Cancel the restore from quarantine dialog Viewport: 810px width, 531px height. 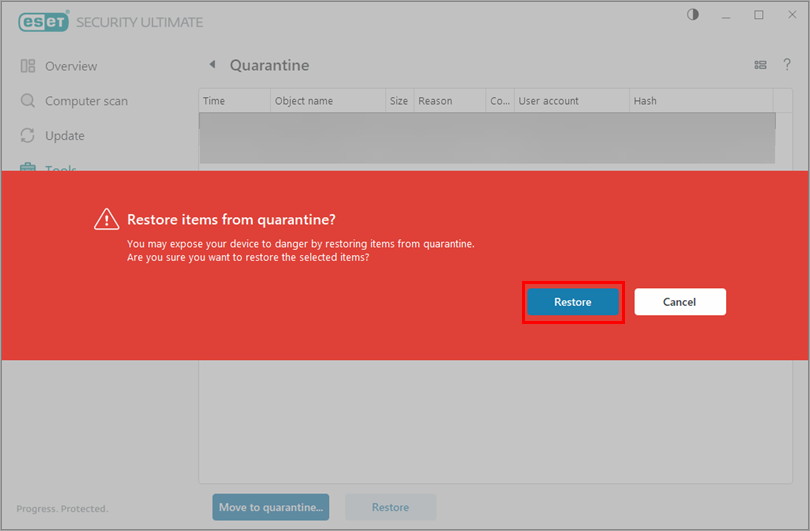coord(679,302)
